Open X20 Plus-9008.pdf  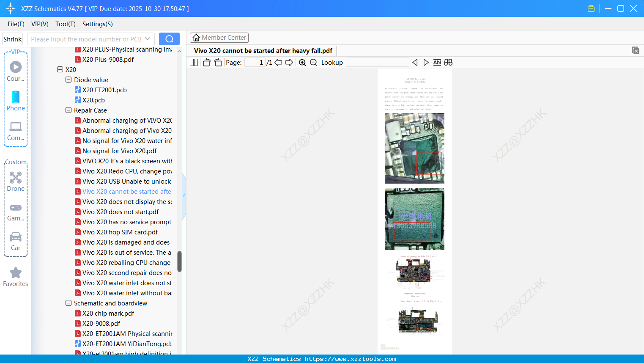pos(108,59)
